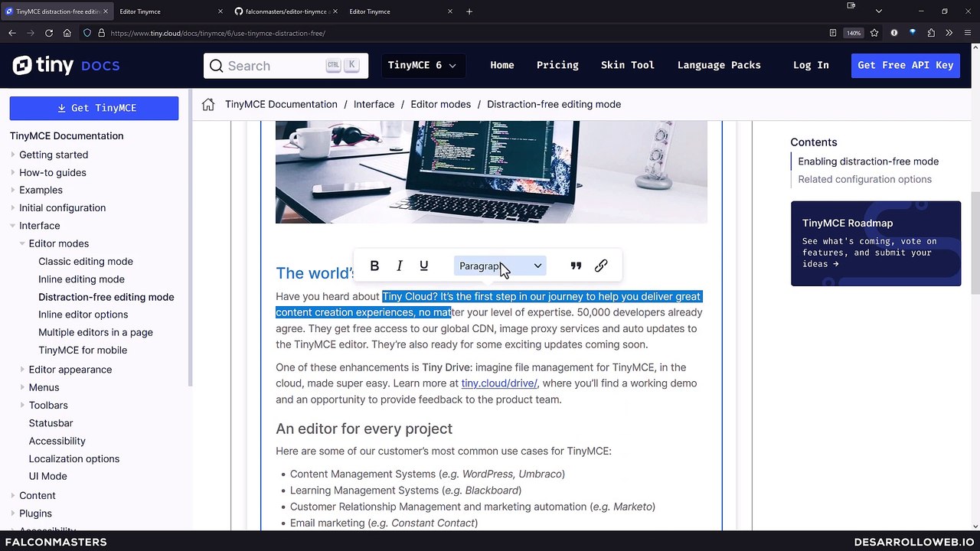Open the Editor modes breadcrumb link

tap(440, 104)
